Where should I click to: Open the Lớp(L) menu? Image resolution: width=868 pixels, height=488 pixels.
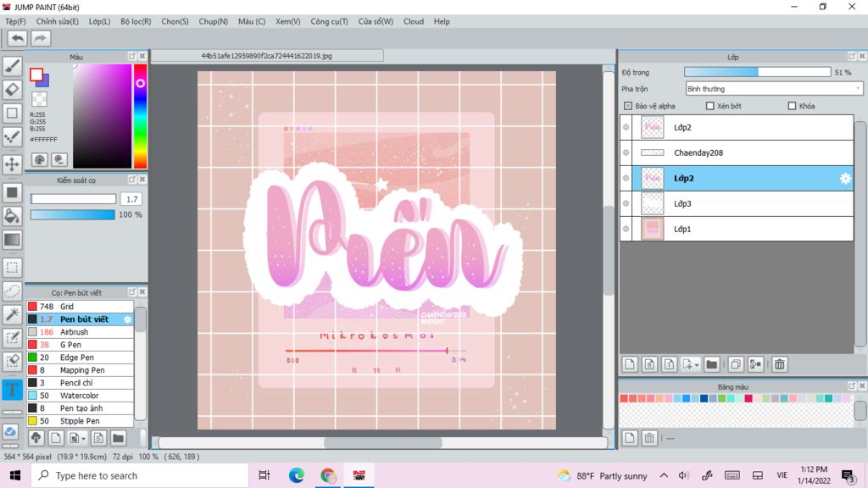click(100, 21)
